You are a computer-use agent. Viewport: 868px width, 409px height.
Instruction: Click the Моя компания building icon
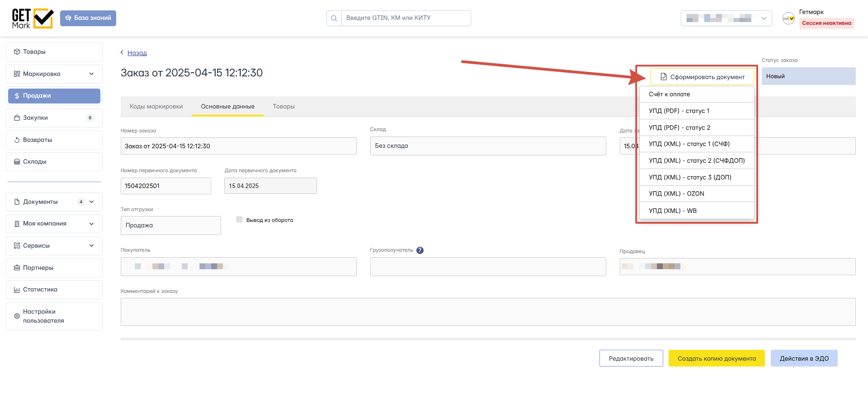pos(17,224)
